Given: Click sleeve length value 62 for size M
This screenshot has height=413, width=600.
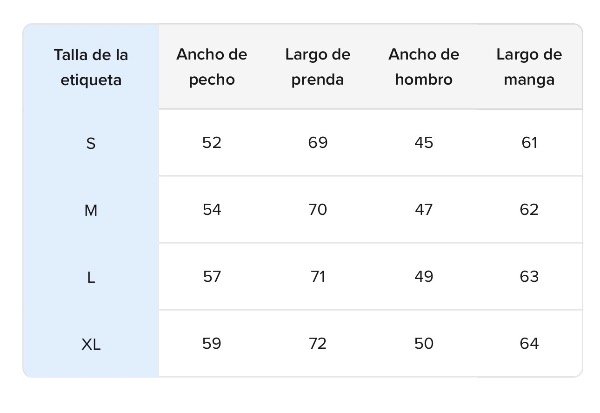Looking at the screenshot, I should [529, 210].
